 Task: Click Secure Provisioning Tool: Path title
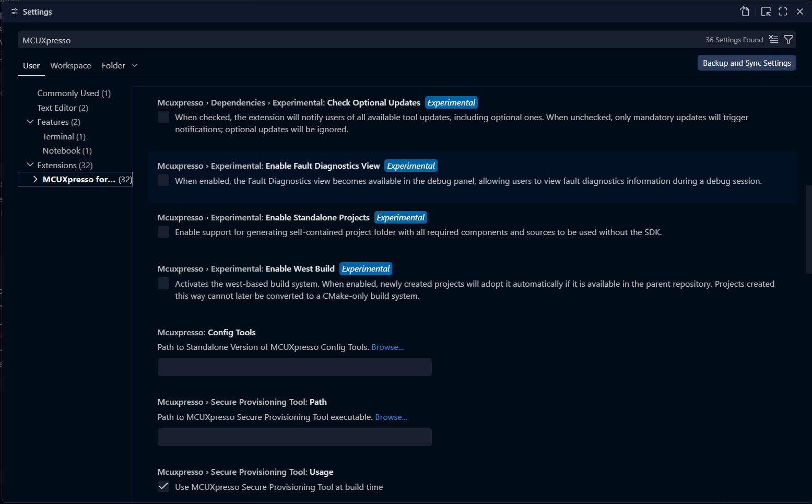(242, 402)
